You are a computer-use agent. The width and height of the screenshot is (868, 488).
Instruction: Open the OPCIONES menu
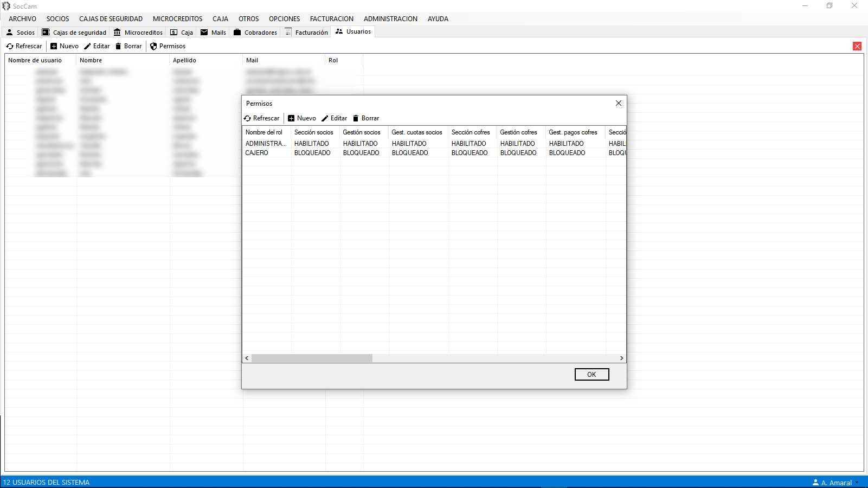[x=285, y=18]
